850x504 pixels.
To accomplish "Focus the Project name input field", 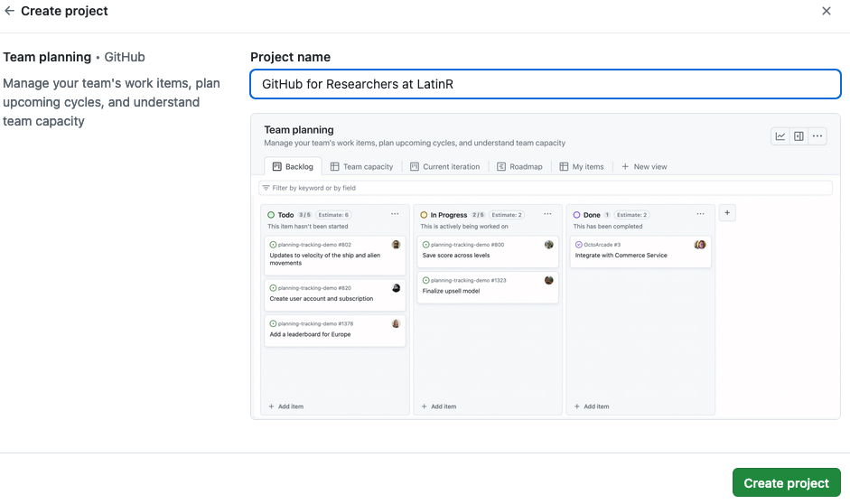I will click(x=546, y=84).
